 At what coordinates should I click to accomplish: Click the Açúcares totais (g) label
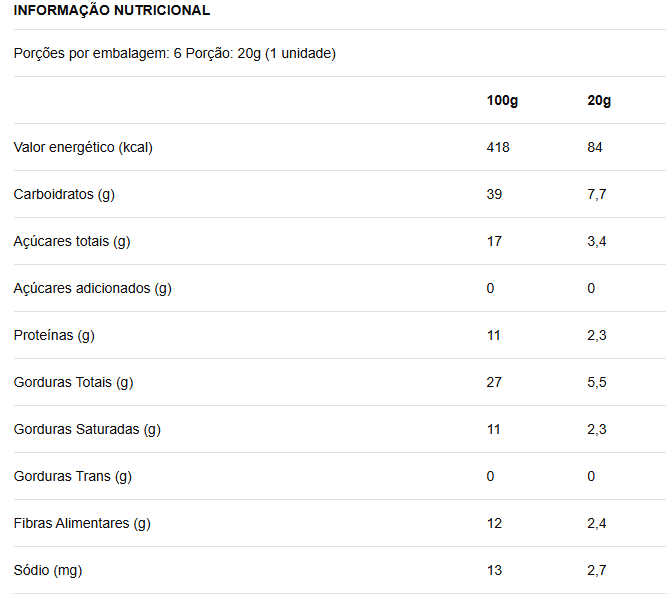coord(72,241)
